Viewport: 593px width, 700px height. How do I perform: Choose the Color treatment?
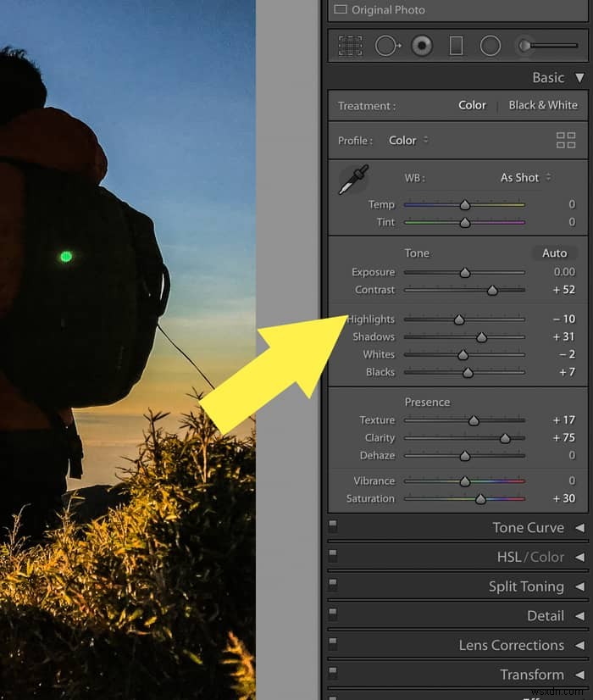click(472, 105)
